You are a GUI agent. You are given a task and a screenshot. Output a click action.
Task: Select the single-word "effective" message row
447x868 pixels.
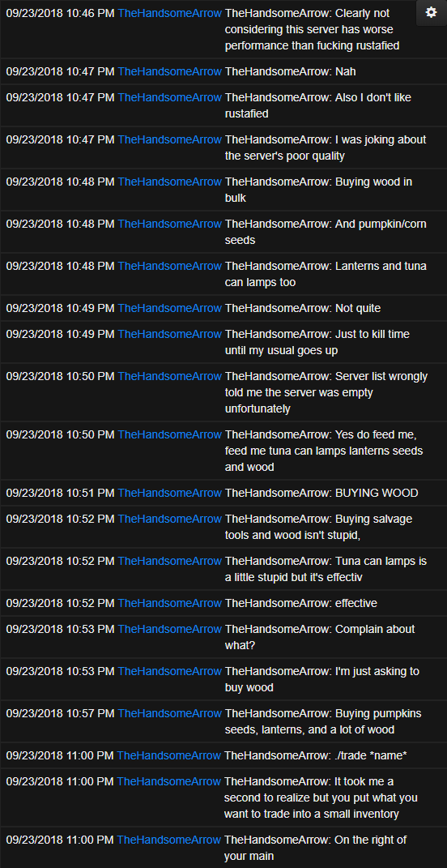(223, 603)
